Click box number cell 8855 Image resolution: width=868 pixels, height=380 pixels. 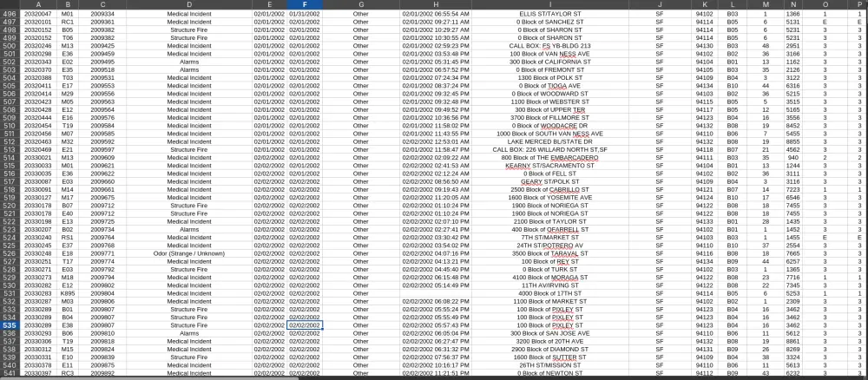(x=793, y=142)
